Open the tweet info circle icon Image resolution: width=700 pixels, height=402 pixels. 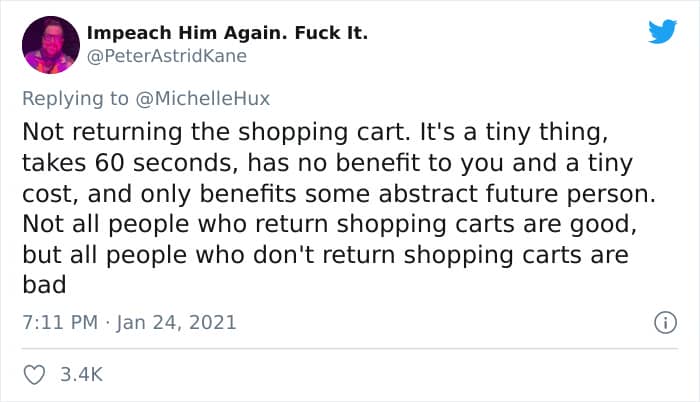pyautogui.click(x=660, y=323)
